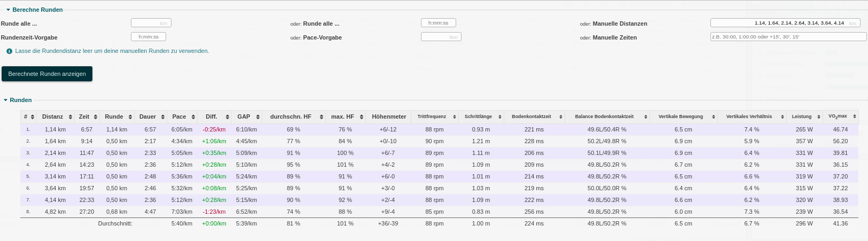Click the Manuelle Zeiten input field

[x=788, y=37]
